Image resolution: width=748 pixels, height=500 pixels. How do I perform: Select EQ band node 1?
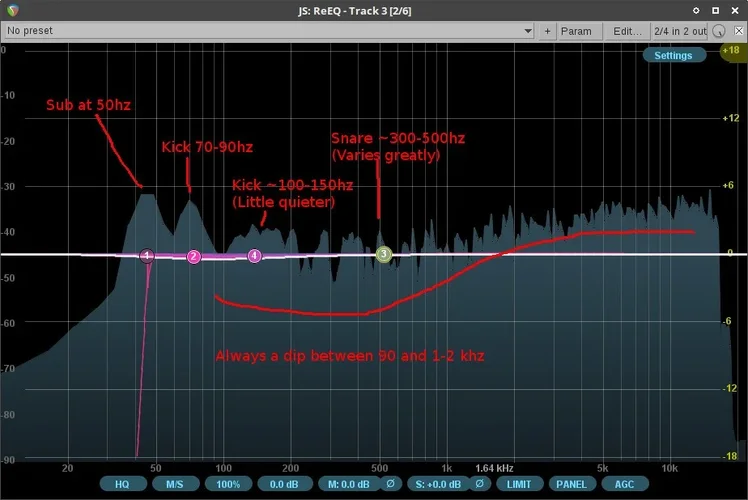147,255
